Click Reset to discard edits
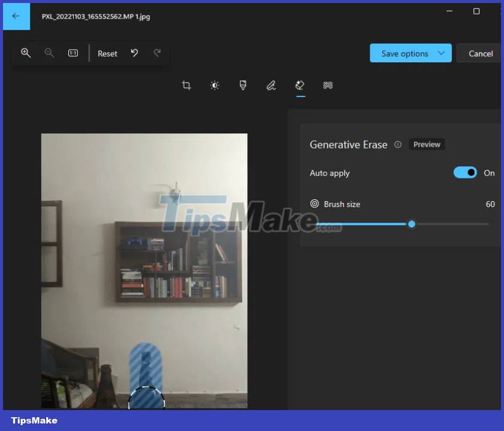The width and height of the screenshot is (504, 431). 107,53
